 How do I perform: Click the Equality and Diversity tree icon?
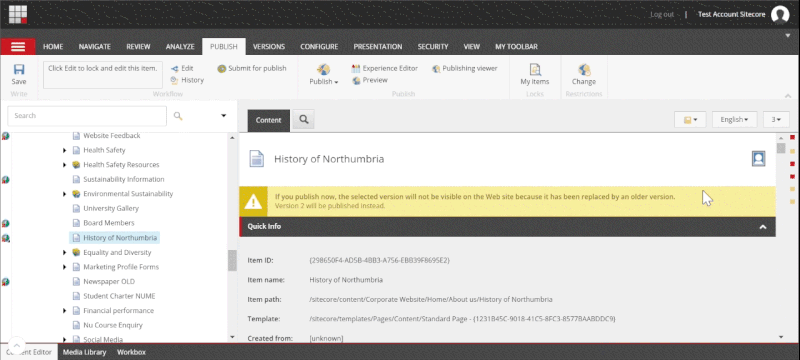[76, 252]
